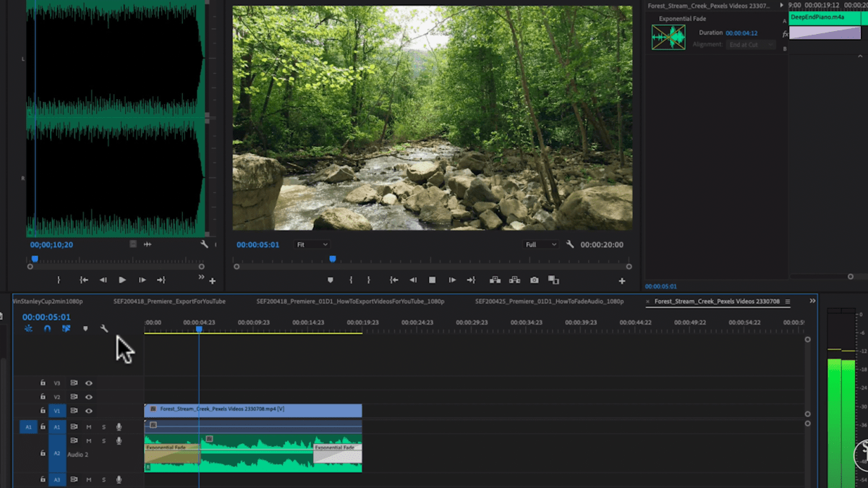Enable Linked Selection in the timeline

click(67, 328)
